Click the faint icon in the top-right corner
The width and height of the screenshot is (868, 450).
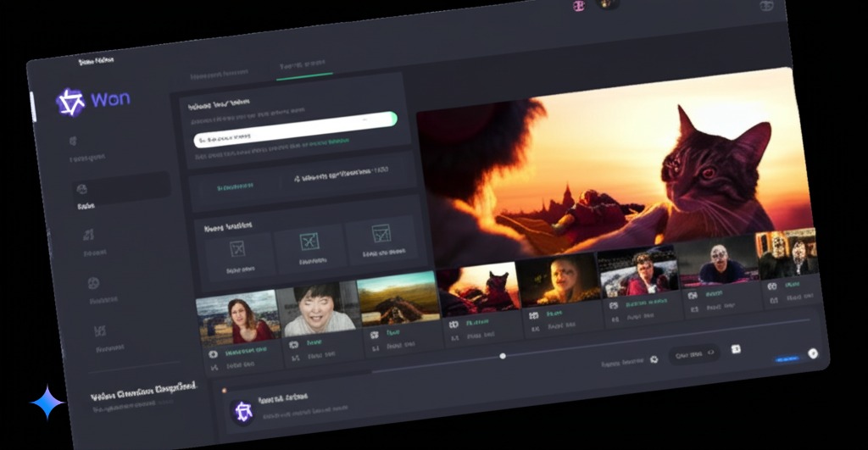pyautogui.click(x=766, y=6)
